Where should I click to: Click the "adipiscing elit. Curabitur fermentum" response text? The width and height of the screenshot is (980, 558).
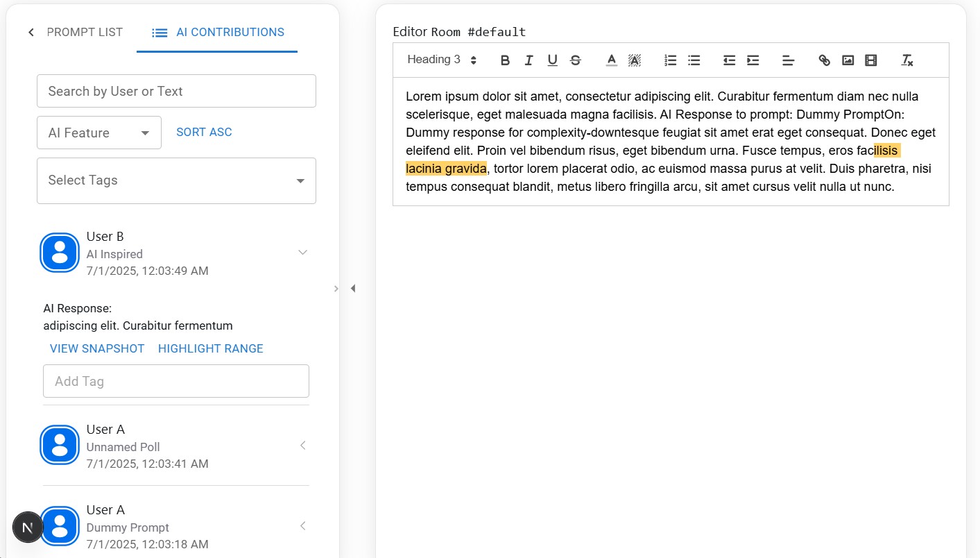click(138, 325)
